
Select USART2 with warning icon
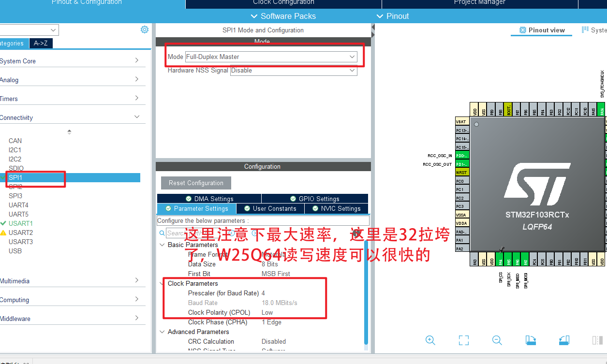(20, 233)
